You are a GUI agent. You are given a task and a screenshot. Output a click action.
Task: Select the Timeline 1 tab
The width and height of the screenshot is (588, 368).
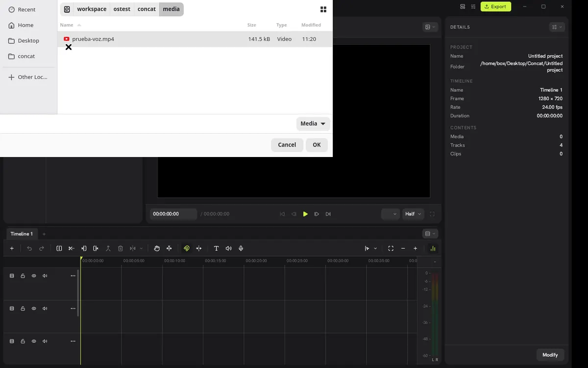coord(22,234)
